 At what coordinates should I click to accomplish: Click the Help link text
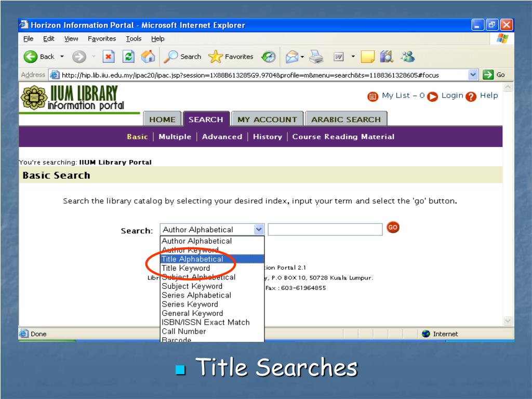coord(489,96)
